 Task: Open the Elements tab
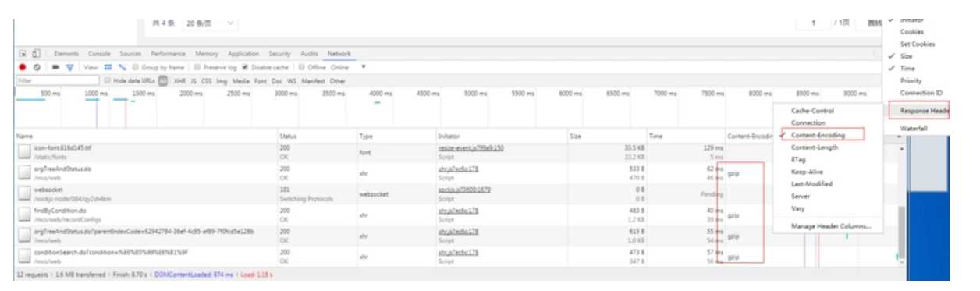click(66, 54)
